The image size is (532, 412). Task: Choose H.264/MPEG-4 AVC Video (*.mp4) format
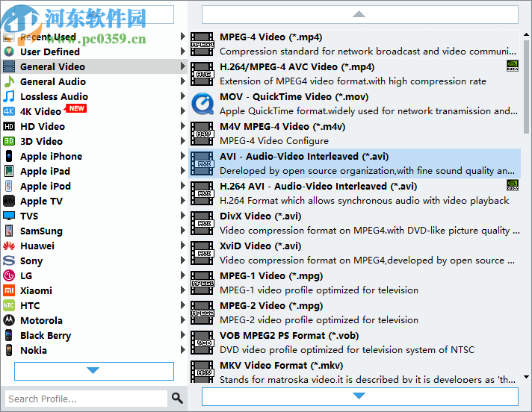tap(355, 74)
